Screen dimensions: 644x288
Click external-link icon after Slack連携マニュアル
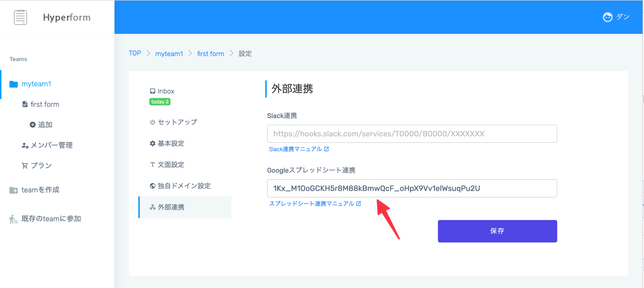(x=327, y=149)
